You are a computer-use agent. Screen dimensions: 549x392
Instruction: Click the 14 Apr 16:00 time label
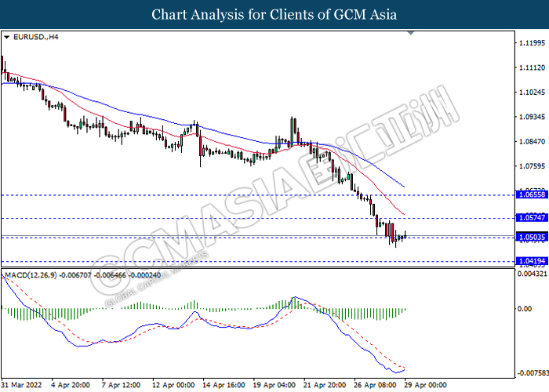coord(224,385)
